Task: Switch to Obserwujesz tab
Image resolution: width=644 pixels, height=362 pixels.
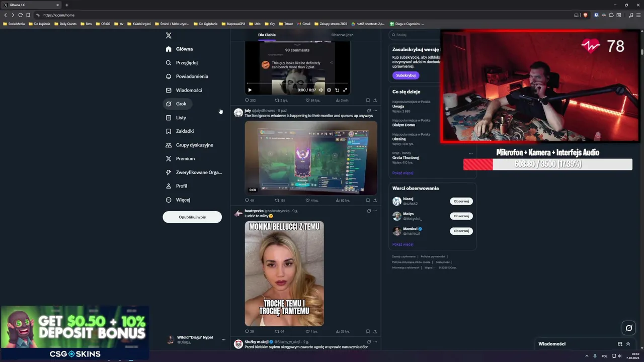Action: tap(342, 35)
